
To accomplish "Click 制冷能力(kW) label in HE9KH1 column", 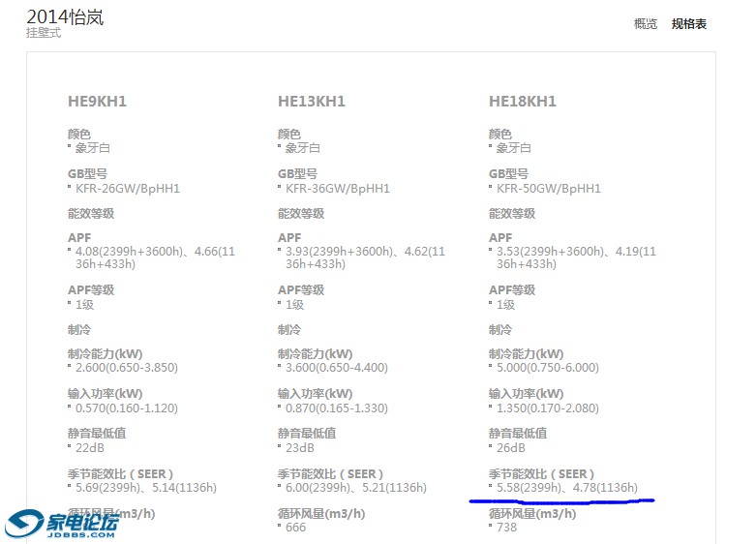I will tap(106, 354).
